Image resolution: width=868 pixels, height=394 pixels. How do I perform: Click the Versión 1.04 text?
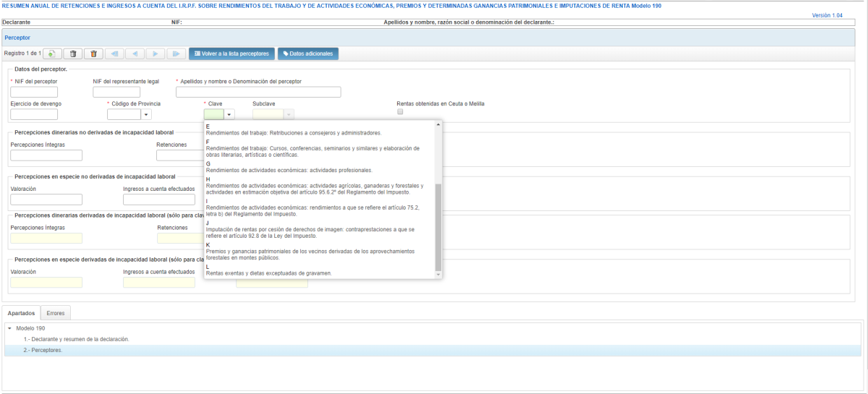tap(827, 15)
